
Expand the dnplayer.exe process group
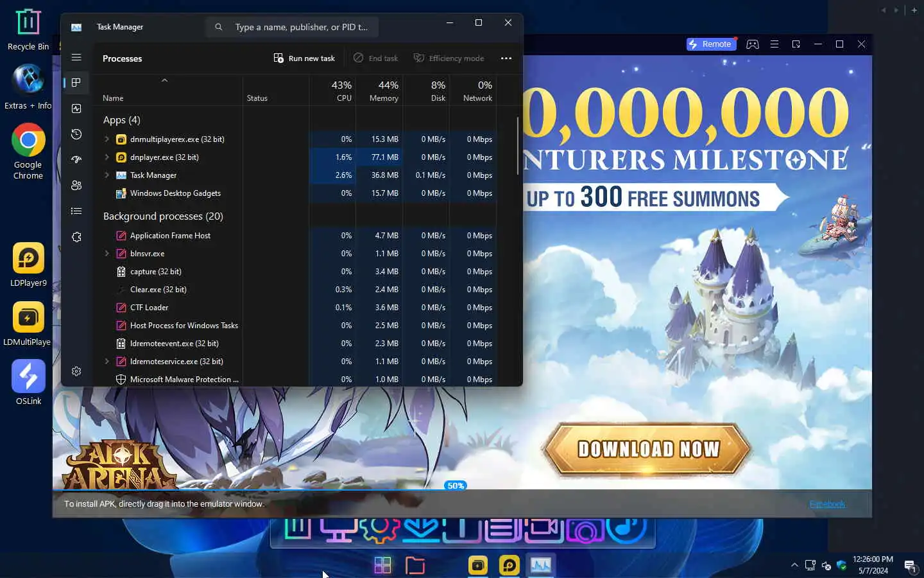[x=107, y=157]
